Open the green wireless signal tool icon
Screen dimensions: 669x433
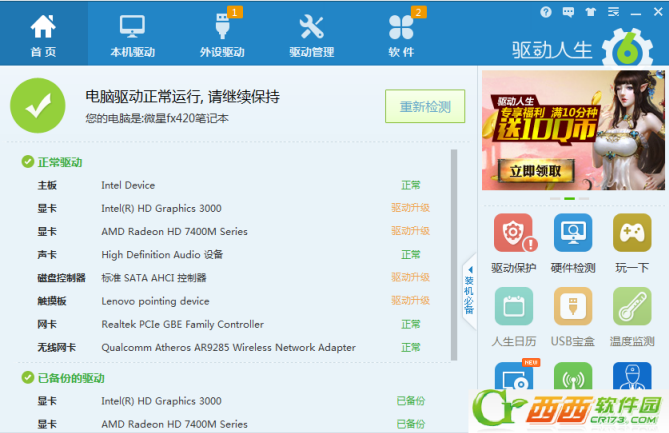[x=573, y=376]
